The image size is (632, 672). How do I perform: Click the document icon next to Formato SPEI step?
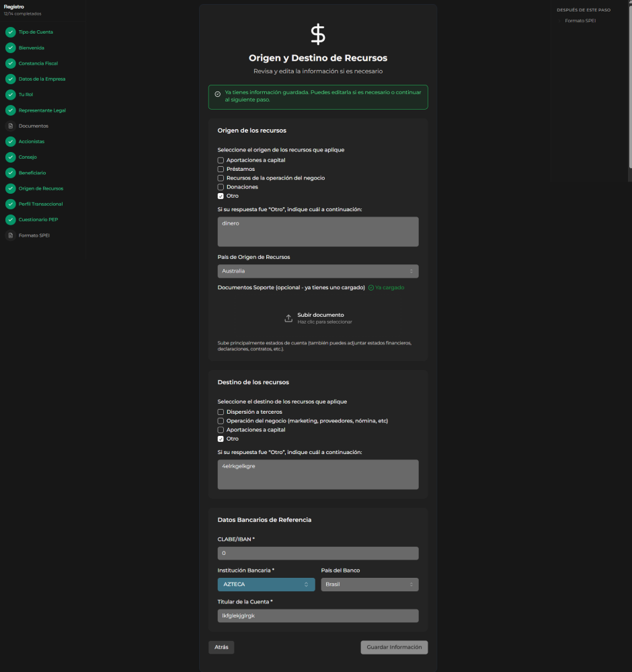click(x=11, y=235)
